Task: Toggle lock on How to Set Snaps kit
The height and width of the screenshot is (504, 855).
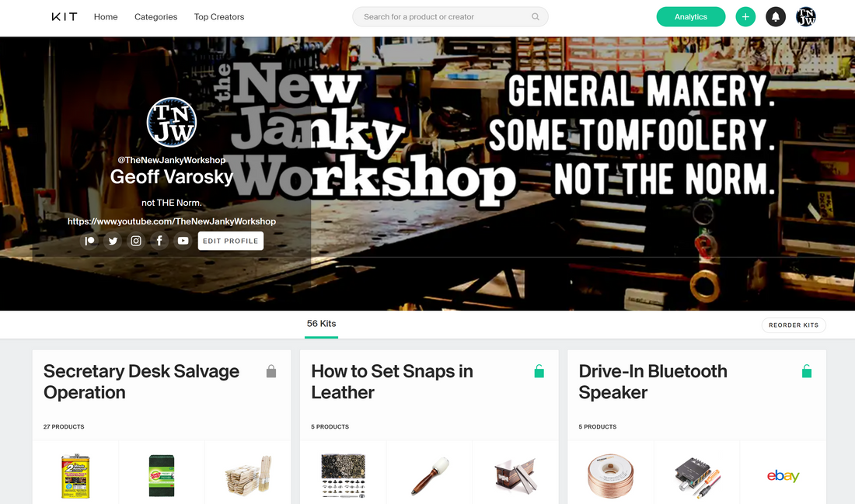Action: (539, 372)
